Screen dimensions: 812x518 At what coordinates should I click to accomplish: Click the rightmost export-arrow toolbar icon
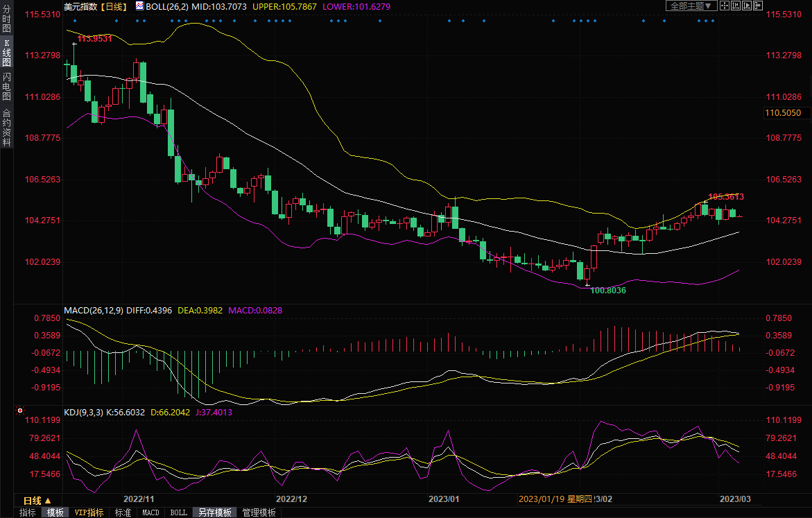click(758, 6)
